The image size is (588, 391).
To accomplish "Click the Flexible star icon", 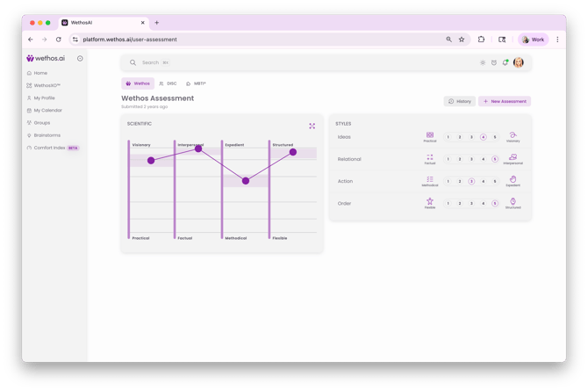I will 430,201.
